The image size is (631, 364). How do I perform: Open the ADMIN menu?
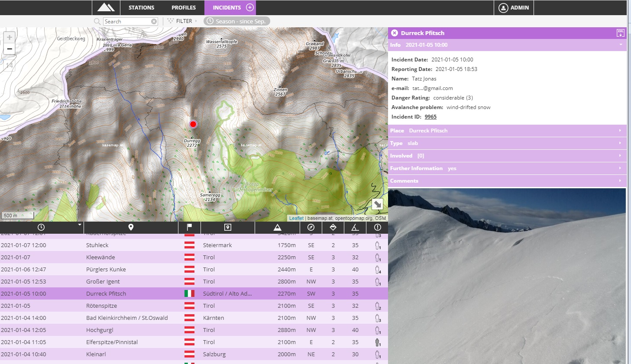(x=514, y=7)
